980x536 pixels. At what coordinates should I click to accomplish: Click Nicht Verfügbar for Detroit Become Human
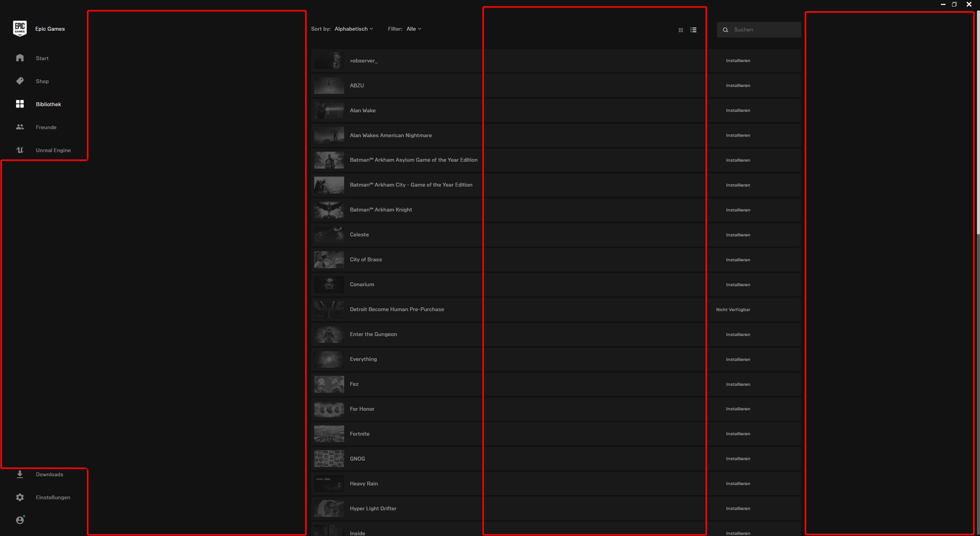click(733, 310)
